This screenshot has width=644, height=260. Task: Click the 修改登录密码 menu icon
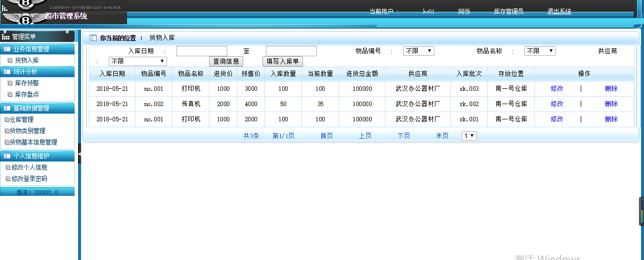click(x=7, y=179)
